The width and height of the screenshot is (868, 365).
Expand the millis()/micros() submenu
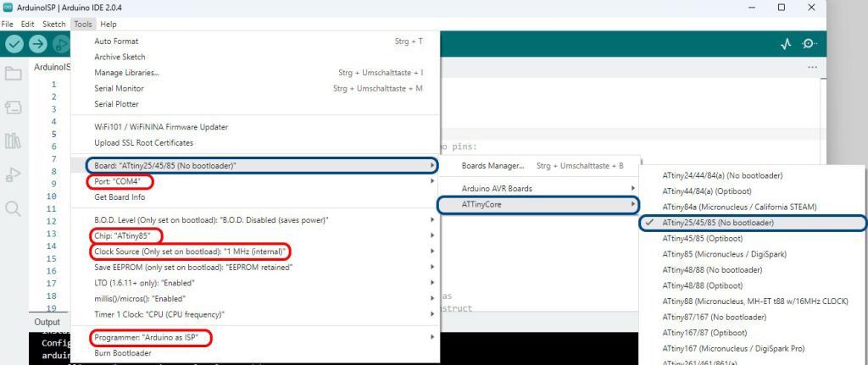[x=255, y=299]
